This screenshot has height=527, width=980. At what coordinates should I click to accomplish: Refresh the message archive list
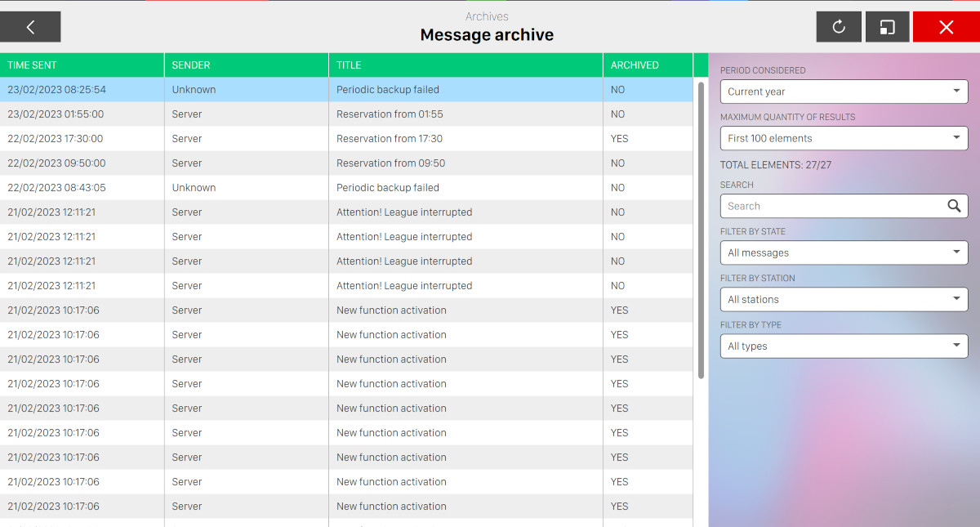(x=839, y=27)
